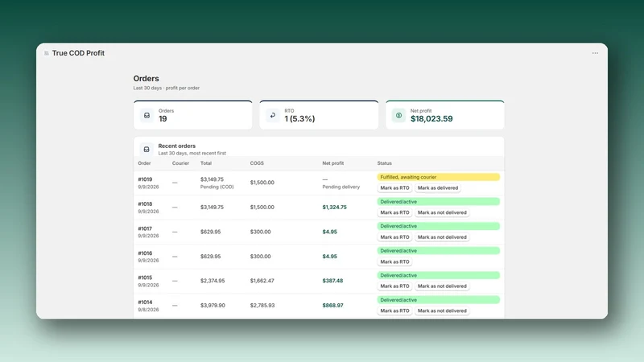Select order number #1016
The width and height of the screenshot is (644, 362).
pos(145,253)
